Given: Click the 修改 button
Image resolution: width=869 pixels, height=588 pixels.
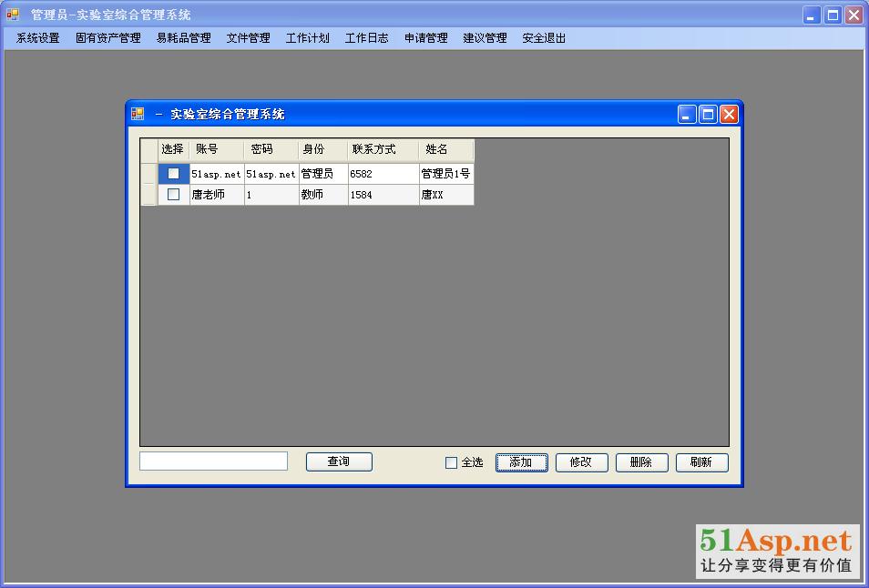Looking at the screenshot, I should pos(582,462).
